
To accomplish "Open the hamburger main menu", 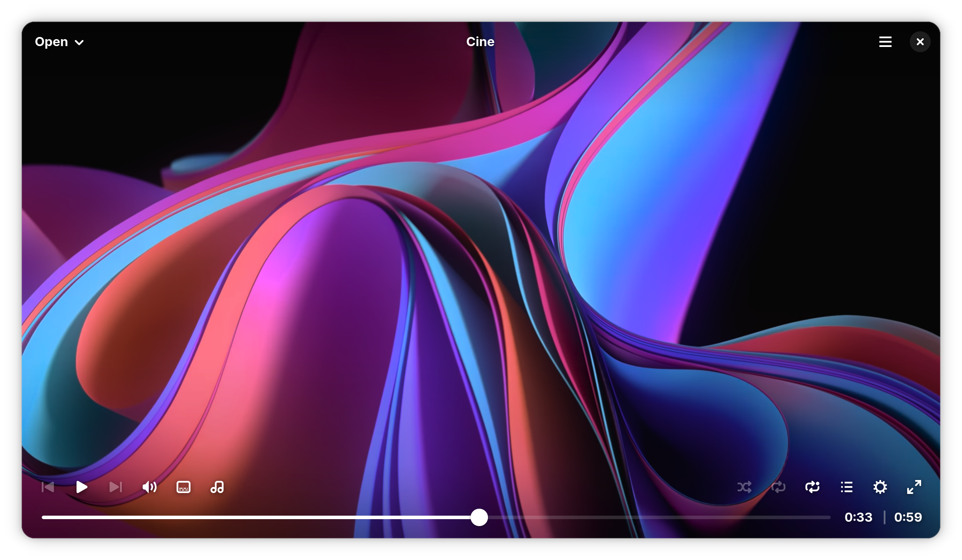I will coord(885,42).
